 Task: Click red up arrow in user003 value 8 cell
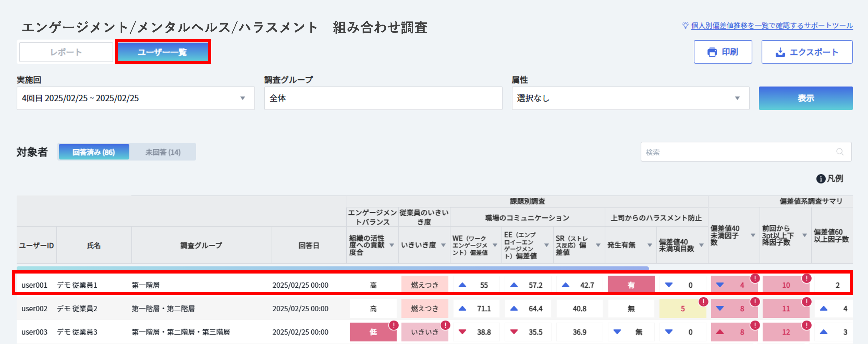point(720,332)
